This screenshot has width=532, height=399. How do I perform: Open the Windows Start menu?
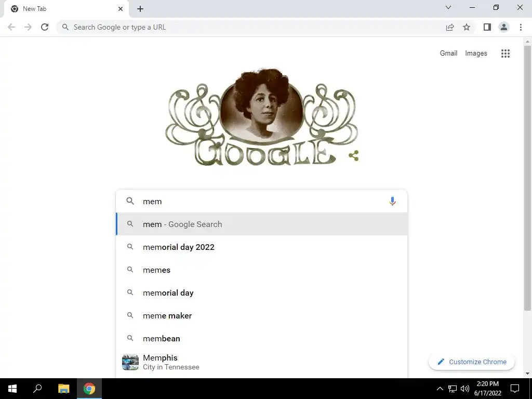click(12, 389)
